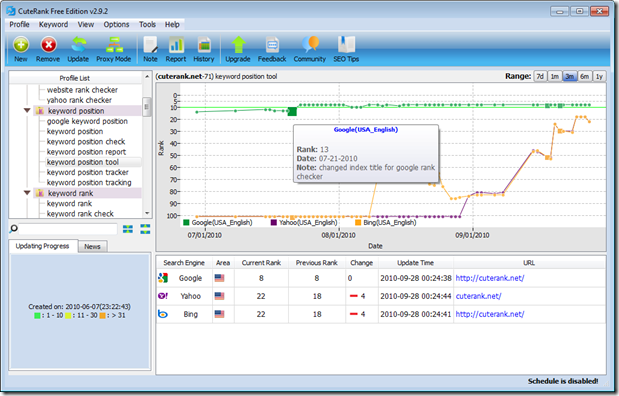Open the Tools menu

pyautogui.click(x=147, y=24)
